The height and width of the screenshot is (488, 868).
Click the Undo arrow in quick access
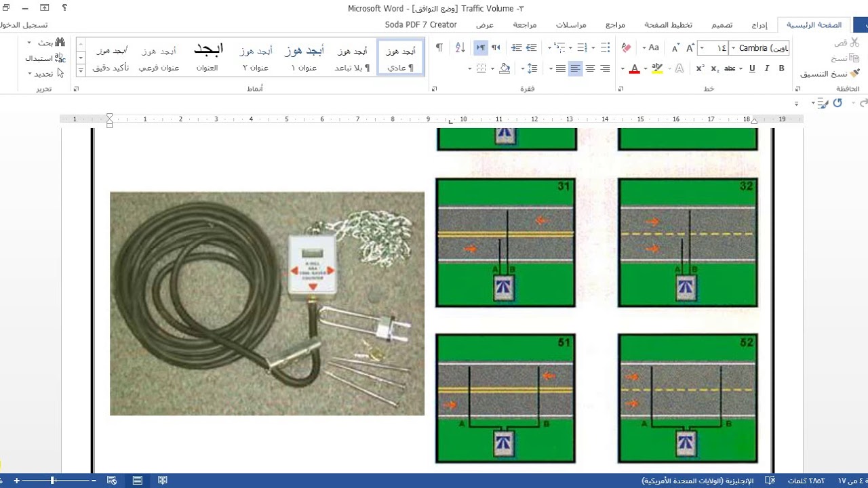(837, 103)
